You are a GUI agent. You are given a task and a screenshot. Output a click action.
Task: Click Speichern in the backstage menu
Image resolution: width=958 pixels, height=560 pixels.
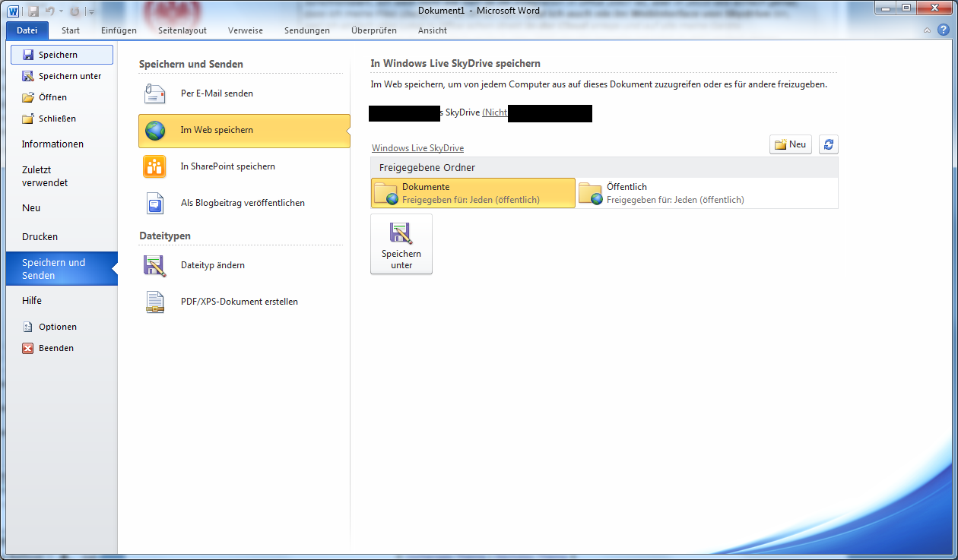pyautogui.click(x=62, y=55)
